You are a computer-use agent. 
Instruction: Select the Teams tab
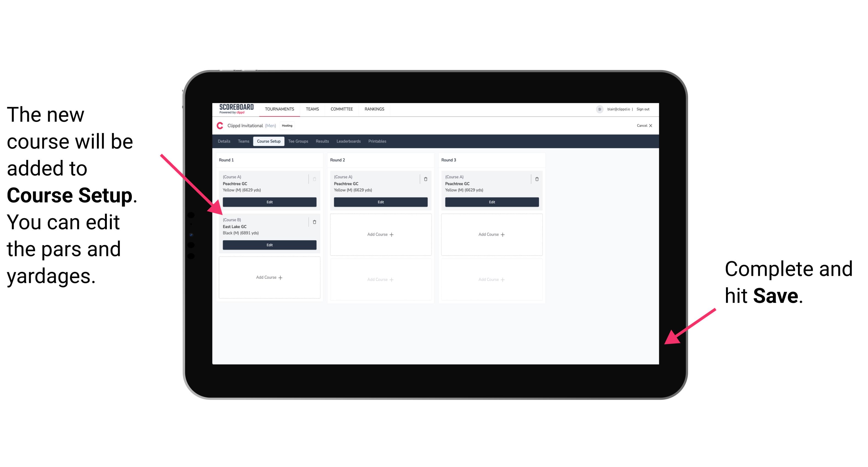[x=242, y=141]
